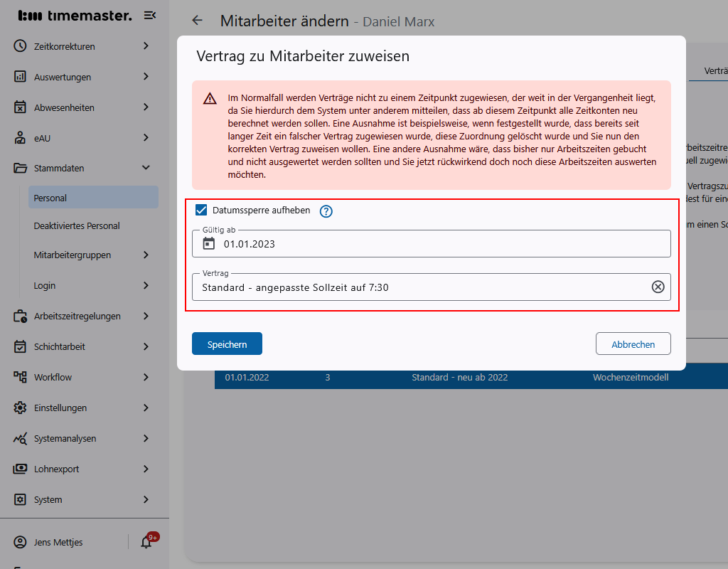Image resolution: width=728 pixels, height=569 pixels.
Task: Click the eAU sidebar icon
Action: click(x=20, y=138)
